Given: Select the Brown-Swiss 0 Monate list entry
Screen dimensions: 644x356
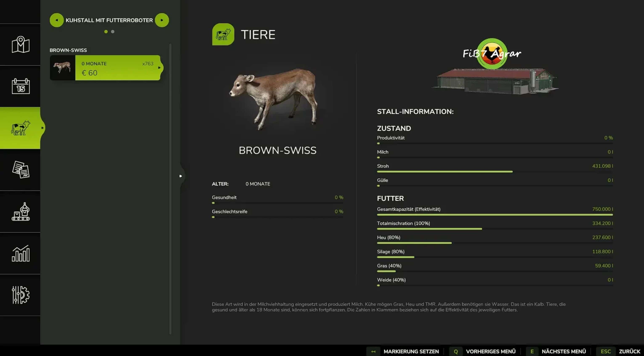Looking at the screenshot, I should click(118, 68).
